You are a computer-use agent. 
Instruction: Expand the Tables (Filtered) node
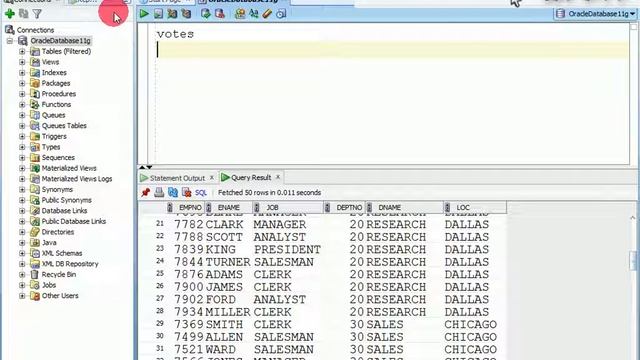pos(22,51)
